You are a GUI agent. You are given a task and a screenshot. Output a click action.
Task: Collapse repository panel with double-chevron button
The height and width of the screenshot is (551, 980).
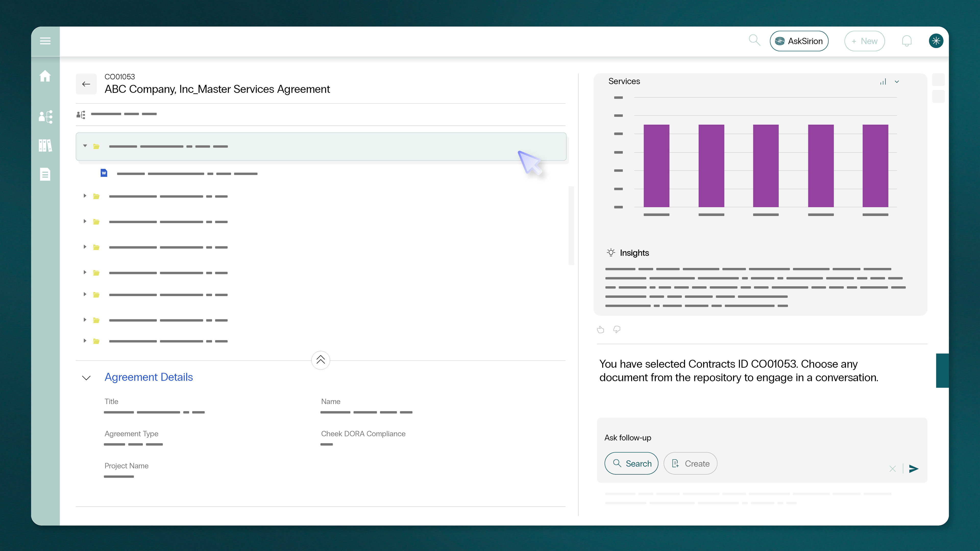point(320,360)
